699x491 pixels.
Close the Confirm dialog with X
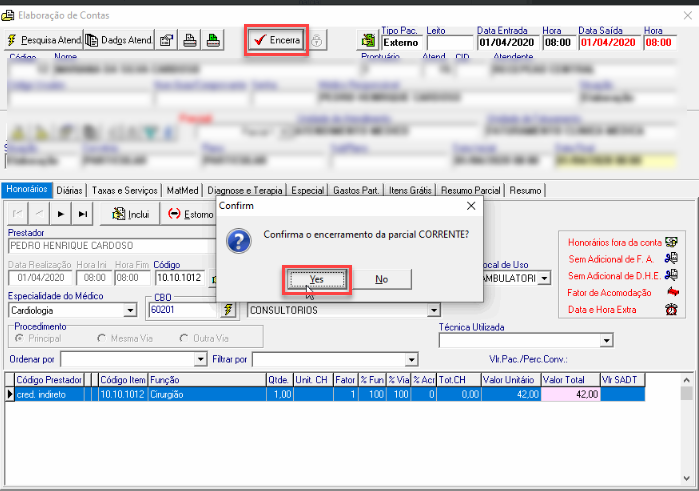pyautogui.click(x=471, y=206)
